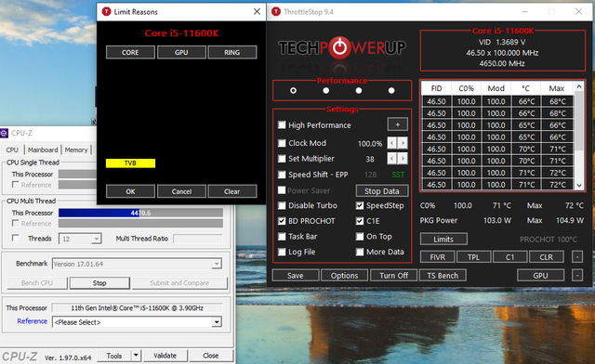Decrease Clock Mod with left arrow
The height and width of the screenshot is (364, 595).
point(392,143)
